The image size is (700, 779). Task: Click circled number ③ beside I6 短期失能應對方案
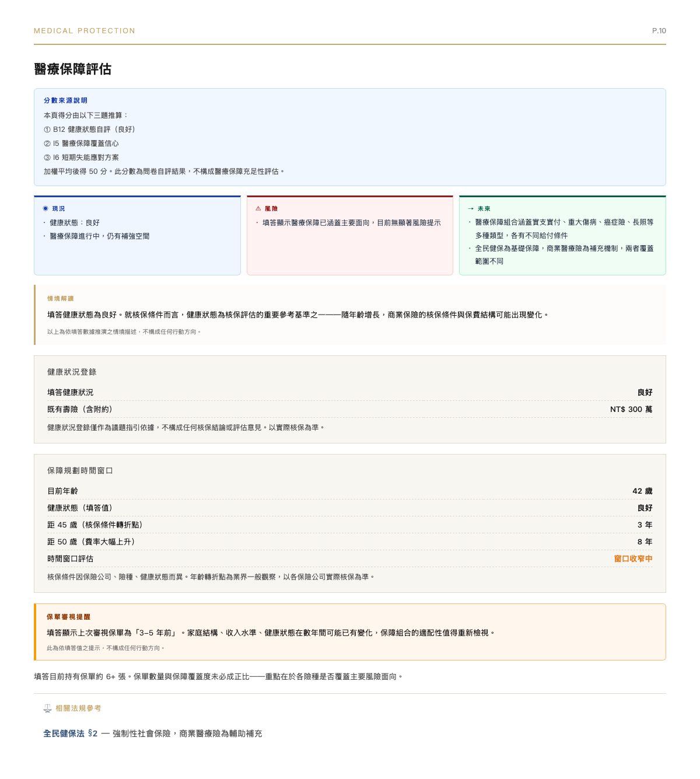point(46,158)
